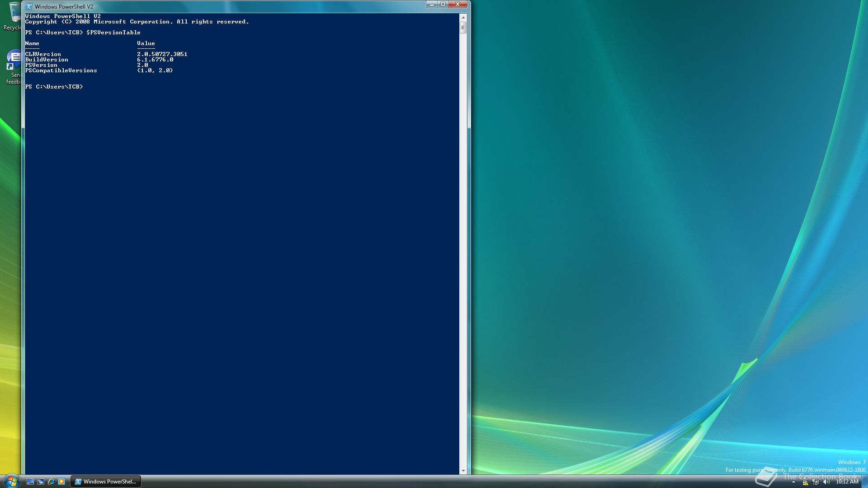Image resolution: width=868 pixels, height=488 pixels.
Task: Click the Show Desktop quick launch icon
Action: (x=30, y=482)
